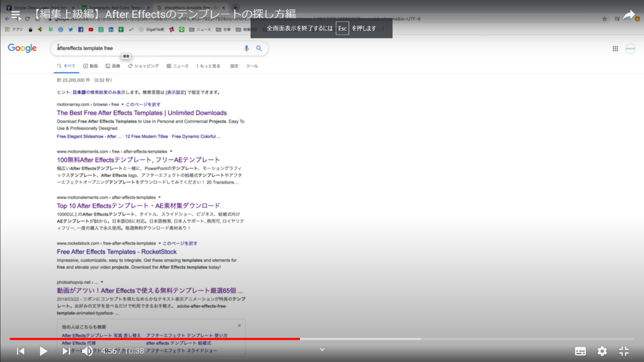Open the '動画がアツい！After Effects' result

pyautogui.click(x=150, y=291)
